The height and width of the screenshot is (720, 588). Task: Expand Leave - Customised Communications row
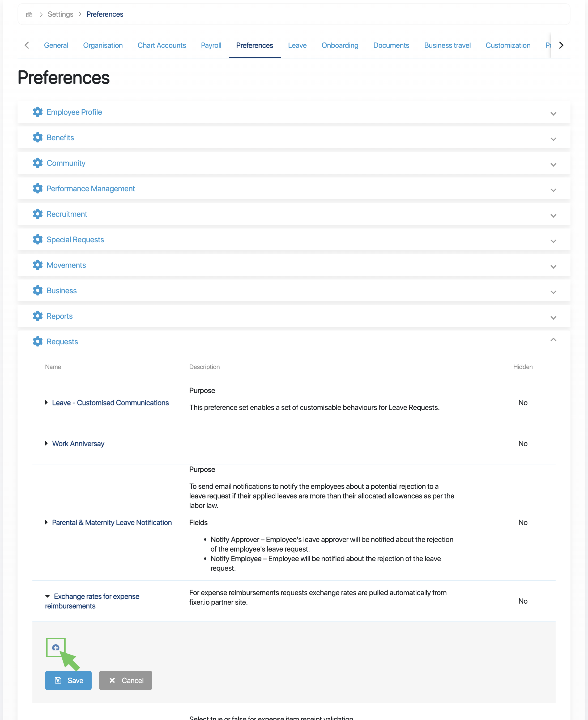[46, 403]
